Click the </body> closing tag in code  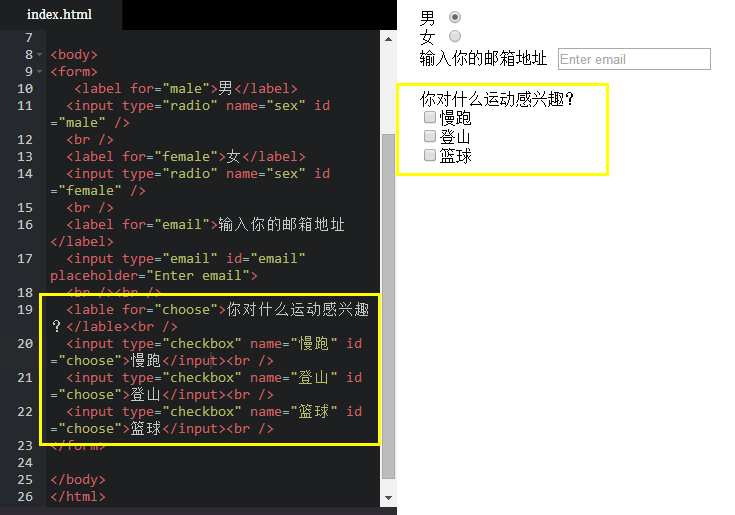click(78, 480)
